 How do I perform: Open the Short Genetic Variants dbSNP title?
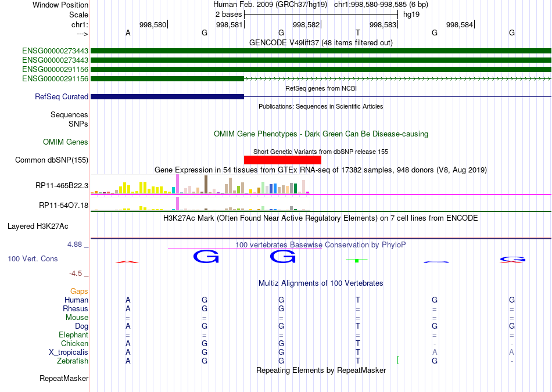[x=321, y=152]
